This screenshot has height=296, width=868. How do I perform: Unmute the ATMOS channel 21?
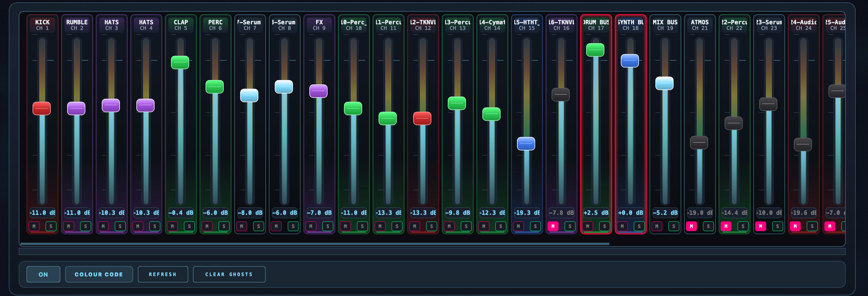coord(691,226)
